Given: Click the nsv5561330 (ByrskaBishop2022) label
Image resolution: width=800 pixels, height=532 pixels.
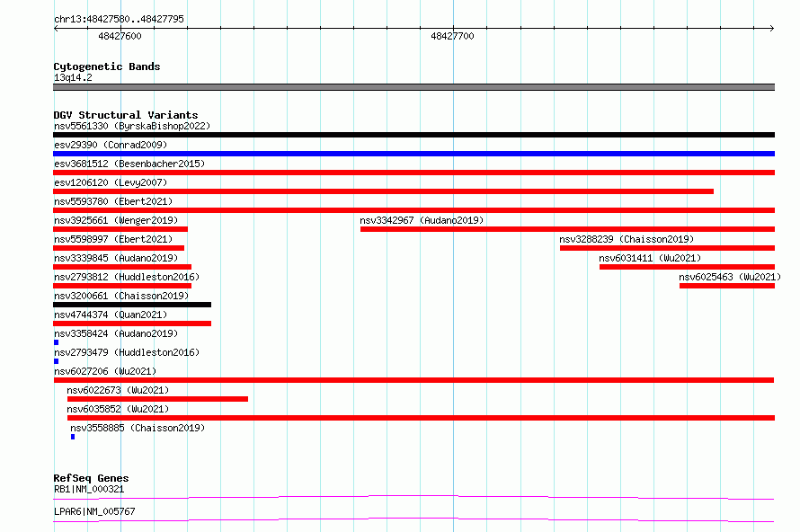Looking at the screenshot, I should [132, 126].
